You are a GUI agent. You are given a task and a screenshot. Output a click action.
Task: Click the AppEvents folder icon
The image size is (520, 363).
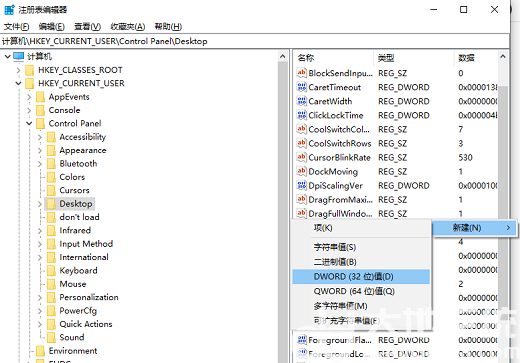click(40, 97)
